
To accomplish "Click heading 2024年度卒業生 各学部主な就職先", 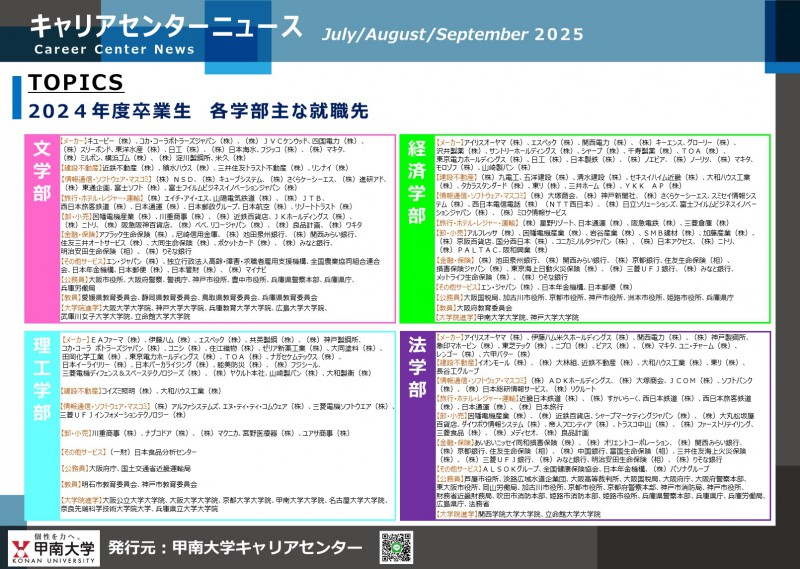I will pos(198,111).
